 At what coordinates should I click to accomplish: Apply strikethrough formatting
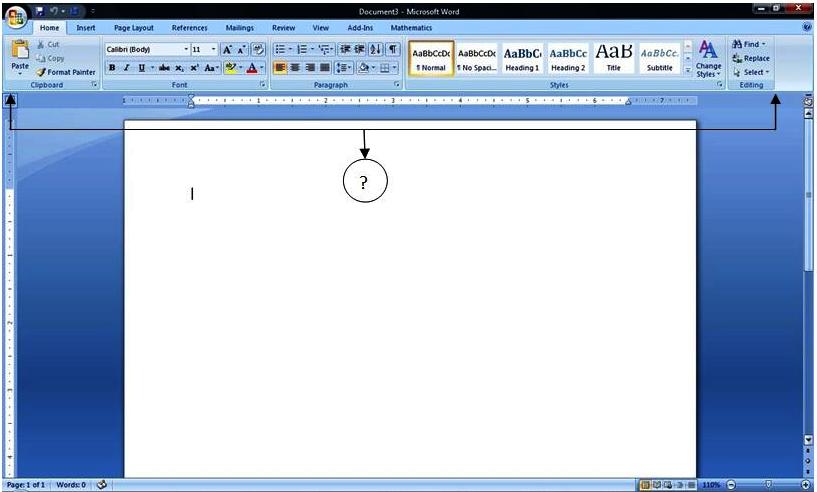[x=164, y=68]
